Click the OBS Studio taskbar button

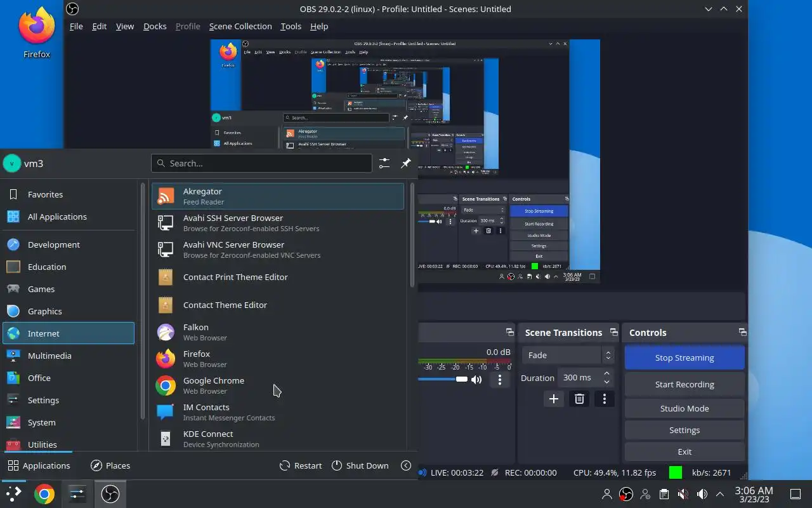[110, 494]
